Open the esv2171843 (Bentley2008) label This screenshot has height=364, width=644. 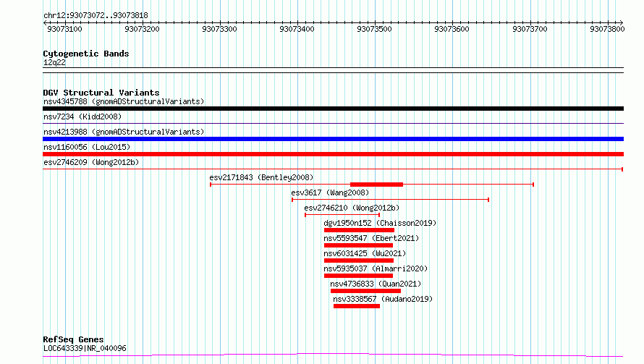[261, 177]
